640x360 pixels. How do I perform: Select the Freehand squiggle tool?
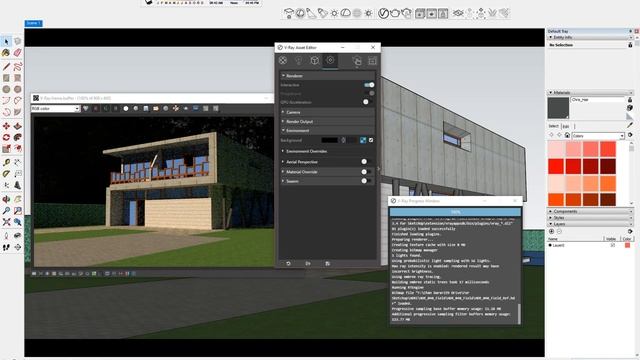[x=18, y=67]
